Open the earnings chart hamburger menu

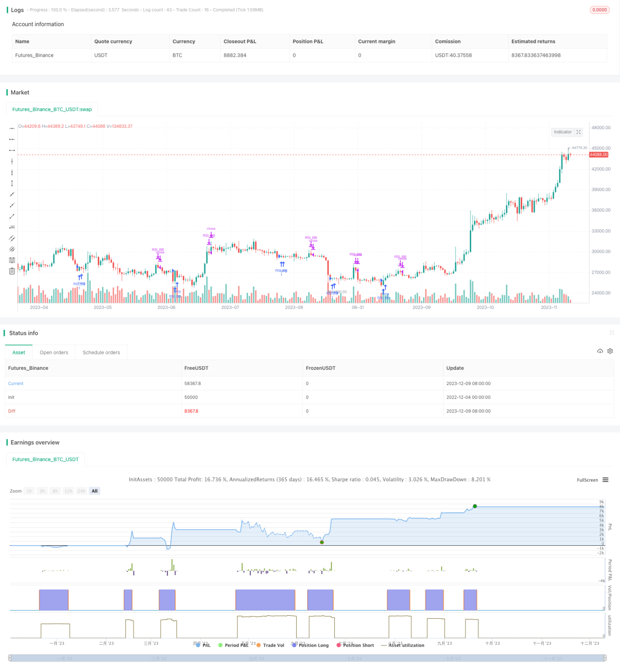point(605,480)
